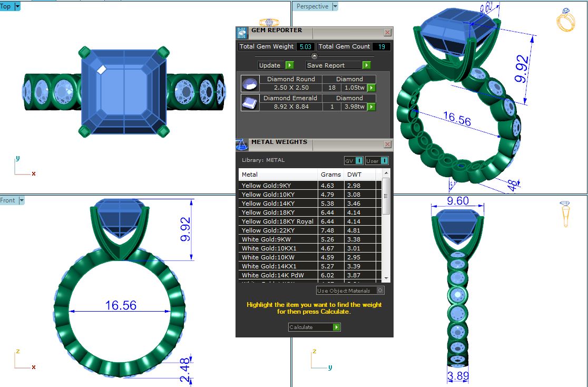
Task: Click green arrow beside 3.98tw weight
Action: [371, 107]
